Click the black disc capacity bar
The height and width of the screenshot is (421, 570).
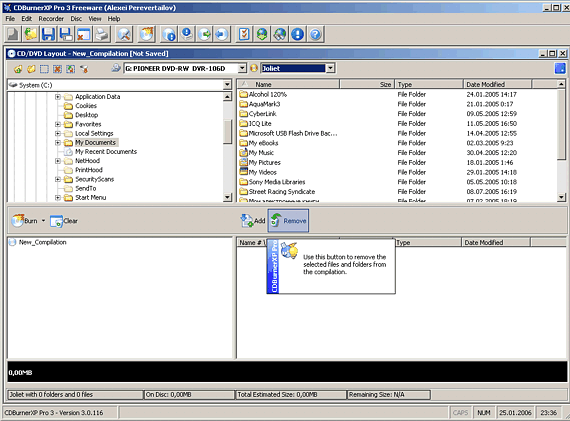pos(287,372)
